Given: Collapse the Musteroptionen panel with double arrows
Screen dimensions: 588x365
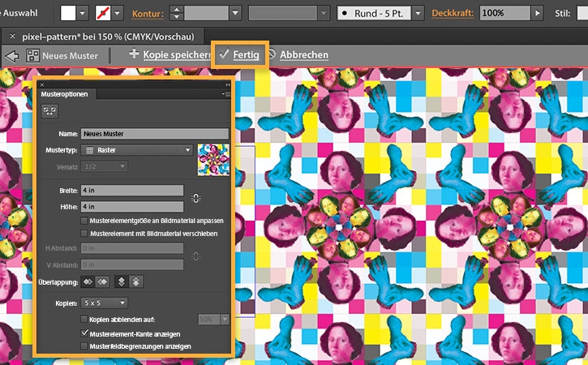Looking at the screenshot, I should pos(228,85).
